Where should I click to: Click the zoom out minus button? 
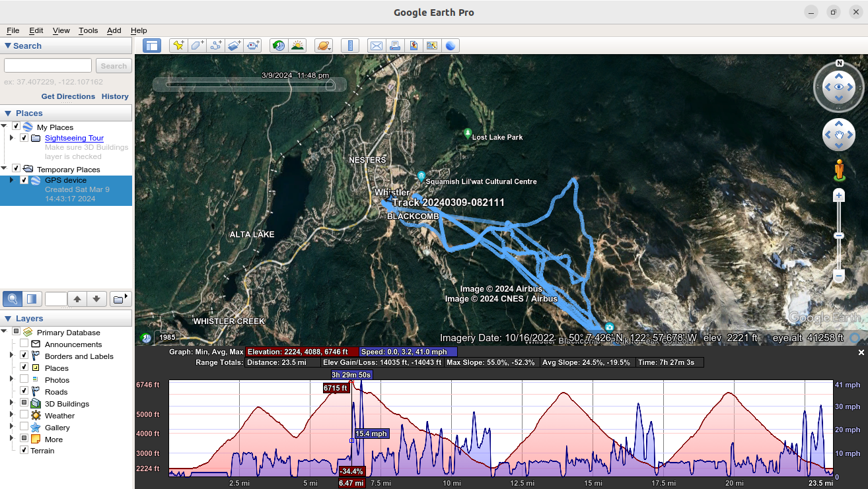tap(839, 275)
